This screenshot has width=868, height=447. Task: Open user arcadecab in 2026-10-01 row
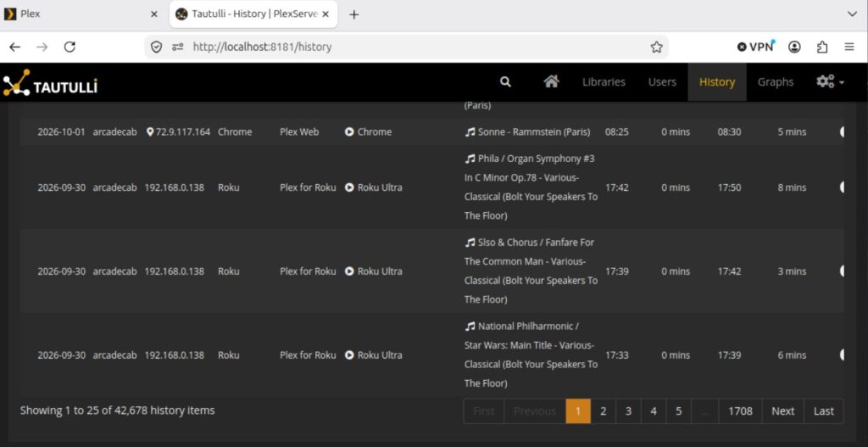point(114,131)
